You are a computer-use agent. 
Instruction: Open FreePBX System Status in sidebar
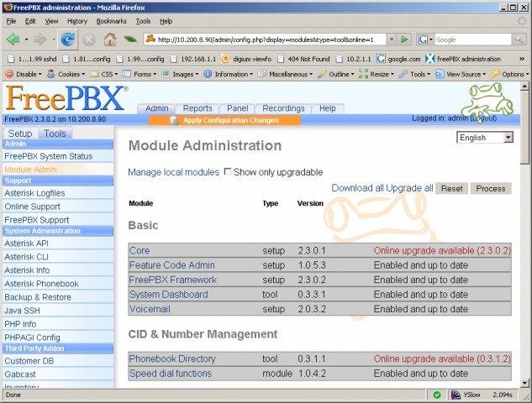48,156
